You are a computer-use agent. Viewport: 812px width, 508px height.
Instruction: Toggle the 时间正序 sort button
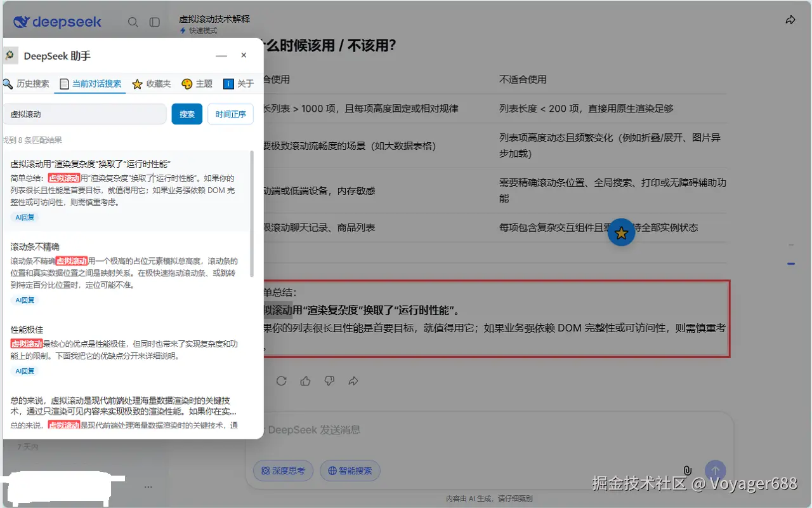coord(230,114)
